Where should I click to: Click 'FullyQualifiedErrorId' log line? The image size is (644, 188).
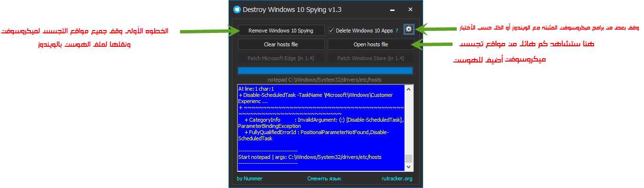pyautogui.click(x=313, y=135)
